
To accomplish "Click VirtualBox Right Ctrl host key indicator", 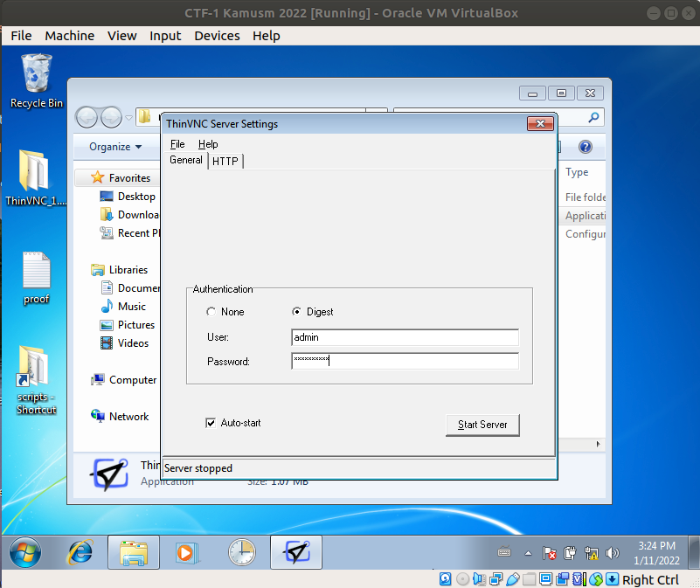I will 650,579.
